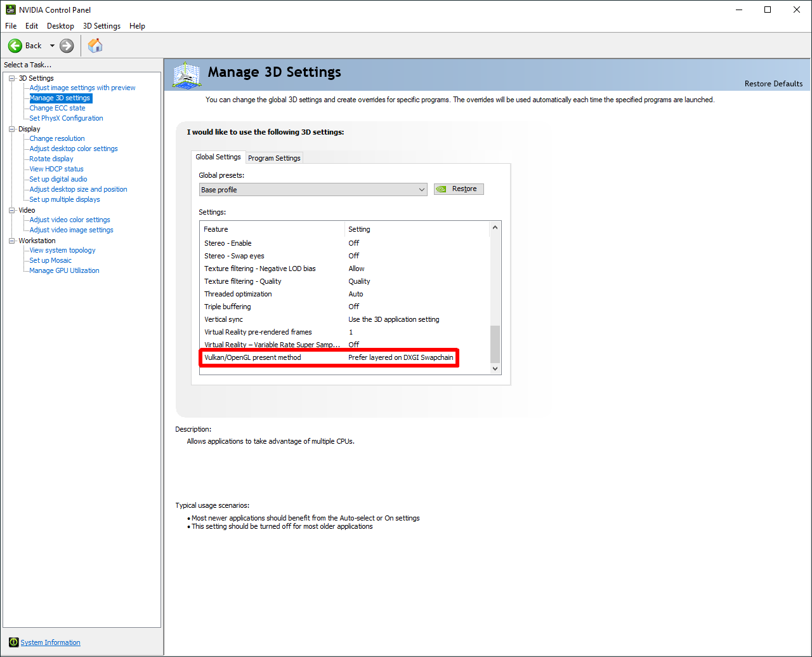Screen dimensions: 812x657
Task: Click the NVIDIA Control Panel title bar icon
Action: (10, 10)
